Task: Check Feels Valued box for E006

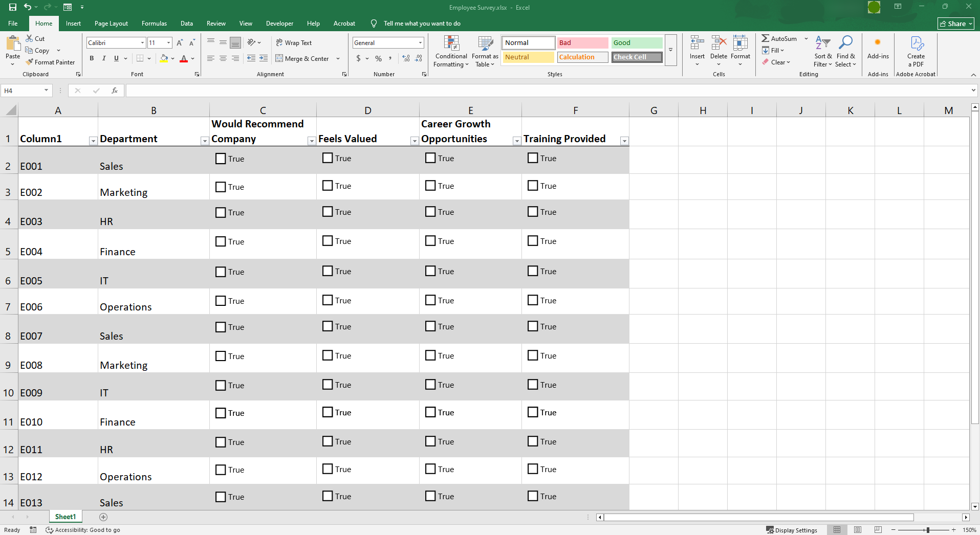Action: pos(328,300)
